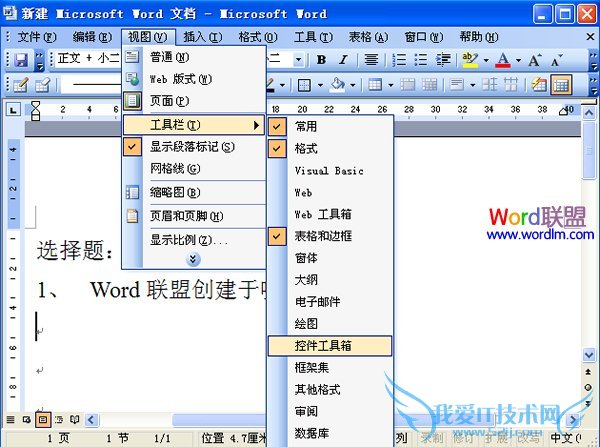Screen dimensions: 600x447
Task: Enable the Visual Basic toolbar
Action: [330, 171]
